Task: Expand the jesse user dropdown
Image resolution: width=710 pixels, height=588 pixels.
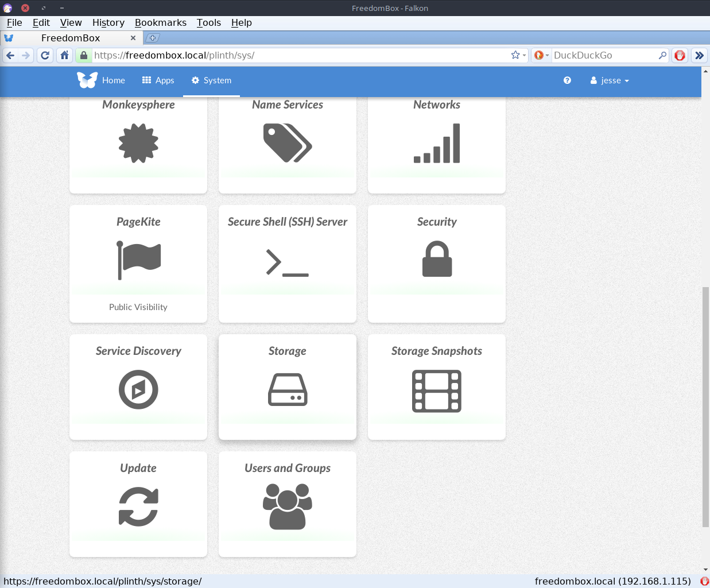Action: 610,80
